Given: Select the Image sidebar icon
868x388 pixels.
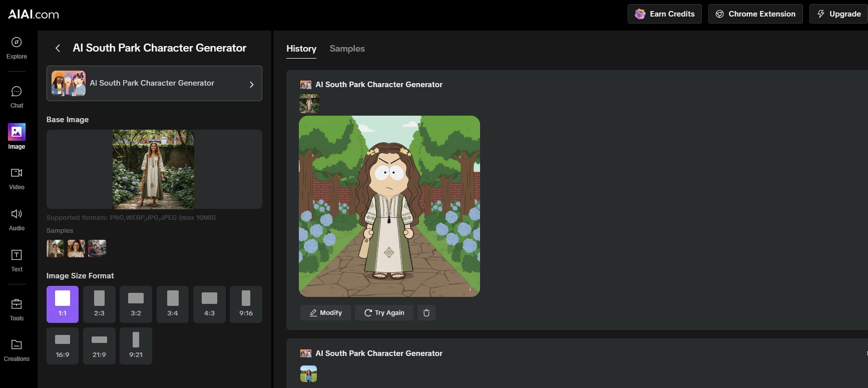Looking at the screenshot, I should point(17,132).
